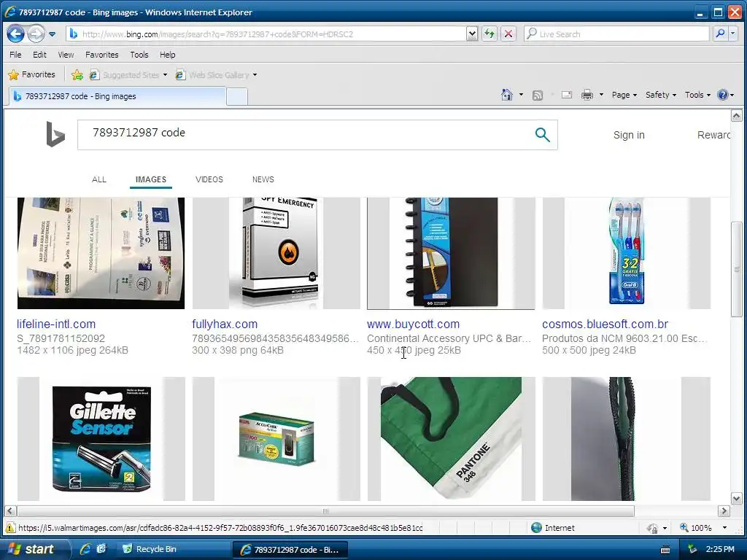The width and height of the screenshot is (747, 560).
Task: Open the Safety command menu
Action: click(661, 95)
